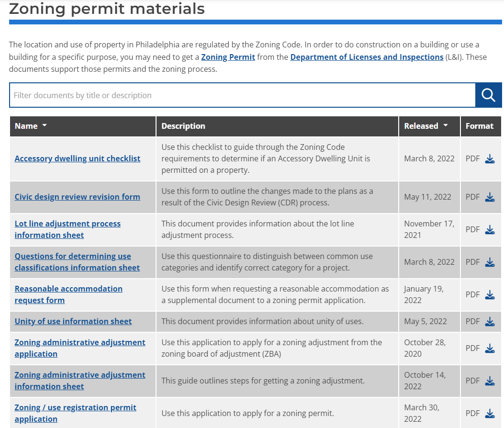
Task: Download the Zoning administrative adjustment information sheet PDF
Action: [x=490, y=381]
